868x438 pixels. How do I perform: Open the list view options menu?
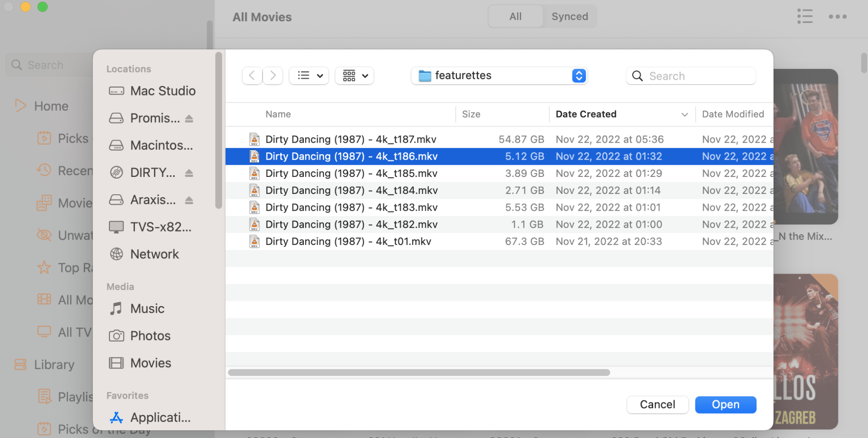(x=309, y=75)
